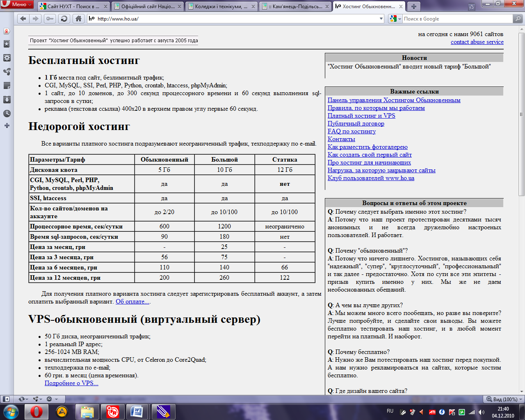The image size is (525, 420).
Task: Open the widgets gear panel
Action: click(7, 58)
